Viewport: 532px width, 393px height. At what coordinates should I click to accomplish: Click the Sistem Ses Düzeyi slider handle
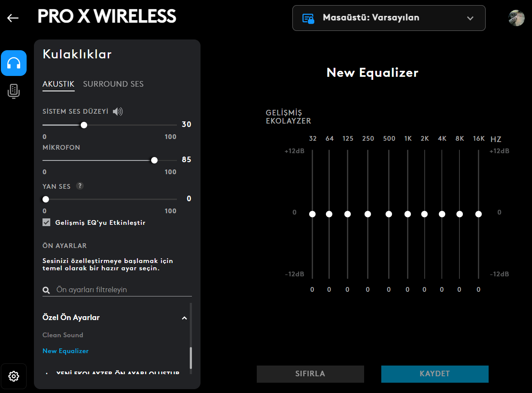84,125
